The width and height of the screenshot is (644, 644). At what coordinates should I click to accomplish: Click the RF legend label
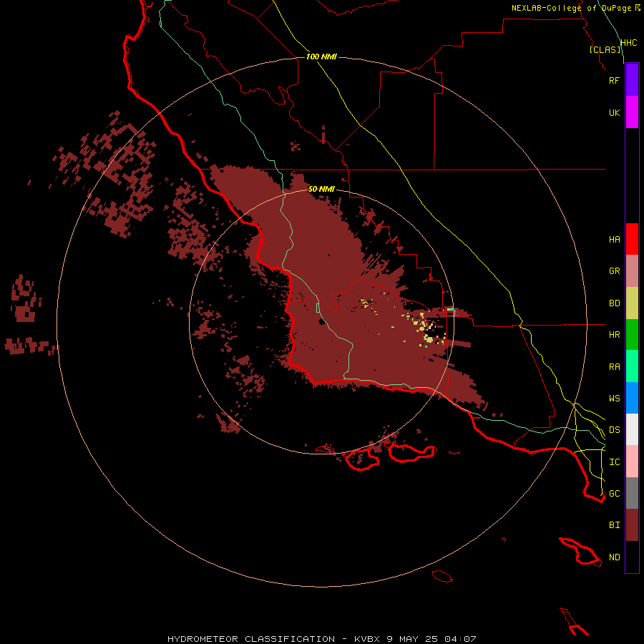click(614, 80)
